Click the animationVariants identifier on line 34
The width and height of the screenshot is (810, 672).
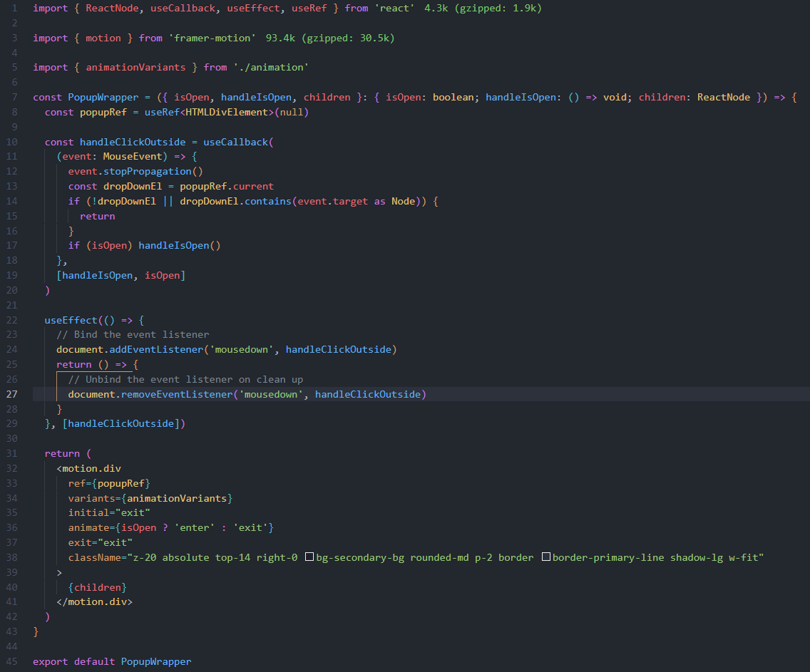pyautogui.click(x=178, y=497)
